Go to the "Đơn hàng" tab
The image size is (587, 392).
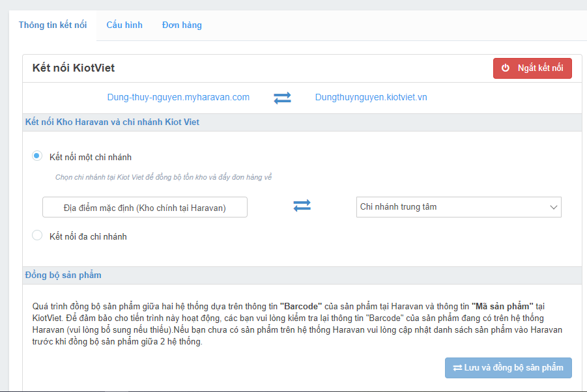click(x=182, y=25)
